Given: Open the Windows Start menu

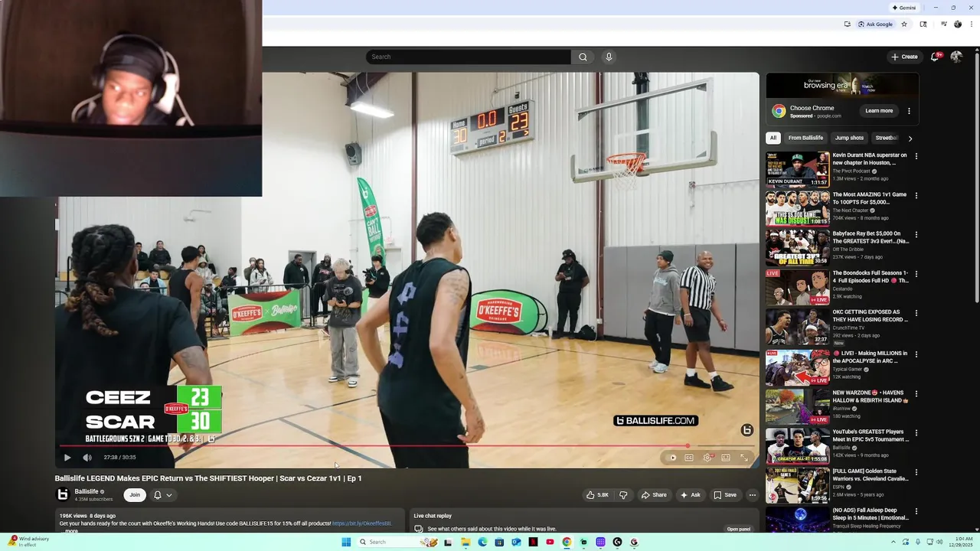Looking at the screenshot, I should [346, 542].
